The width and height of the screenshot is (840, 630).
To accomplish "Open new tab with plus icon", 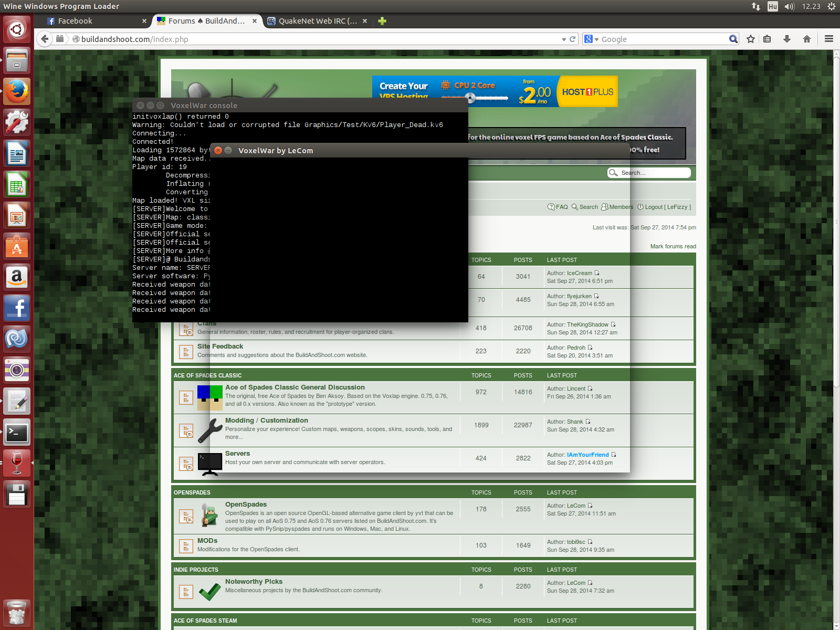I will point(382,21).
